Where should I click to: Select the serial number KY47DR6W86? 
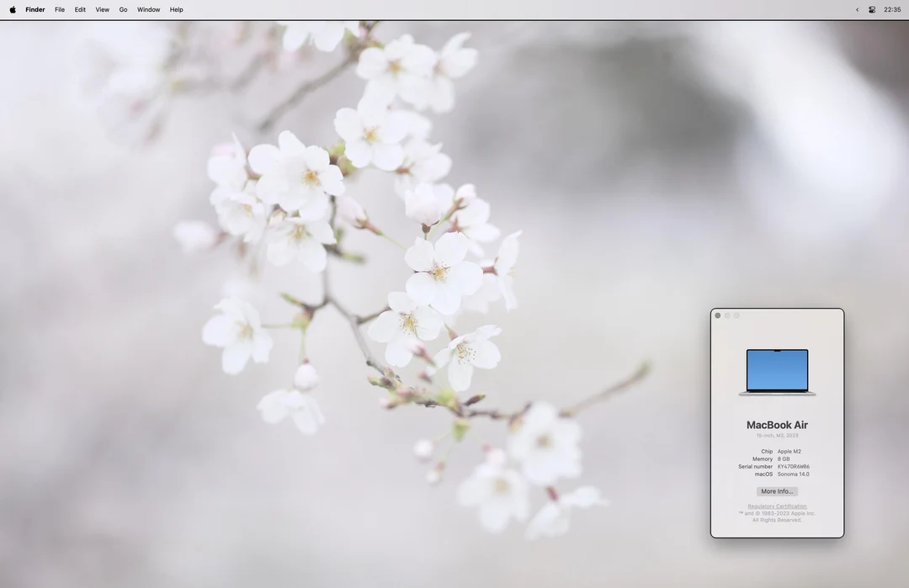coord(792,466)
